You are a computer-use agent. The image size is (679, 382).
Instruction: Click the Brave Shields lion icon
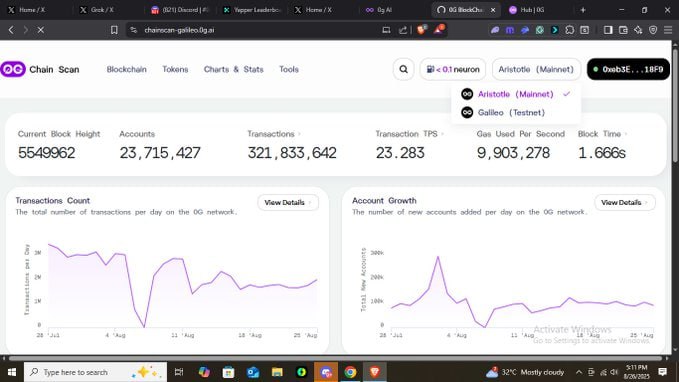pos(421,30)
